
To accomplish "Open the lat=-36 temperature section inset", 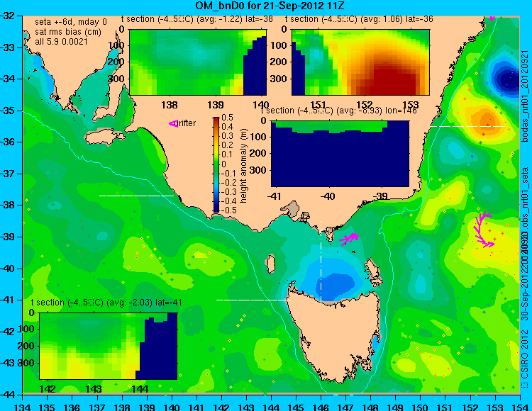I will pyautogui.click(x=360, y=62).
